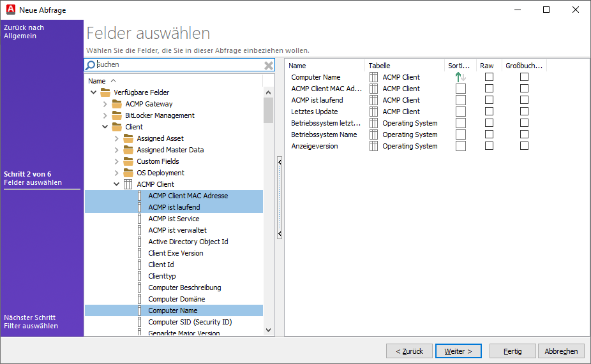The height and width of the screenshot is (364, 591).
Task: Click the Client folder icon
Action: click(117, 127)
